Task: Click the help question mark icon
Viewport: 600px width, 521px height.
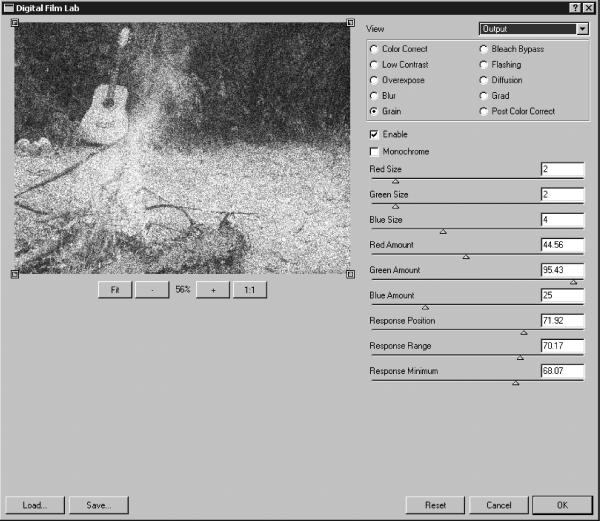Action: 575,8
